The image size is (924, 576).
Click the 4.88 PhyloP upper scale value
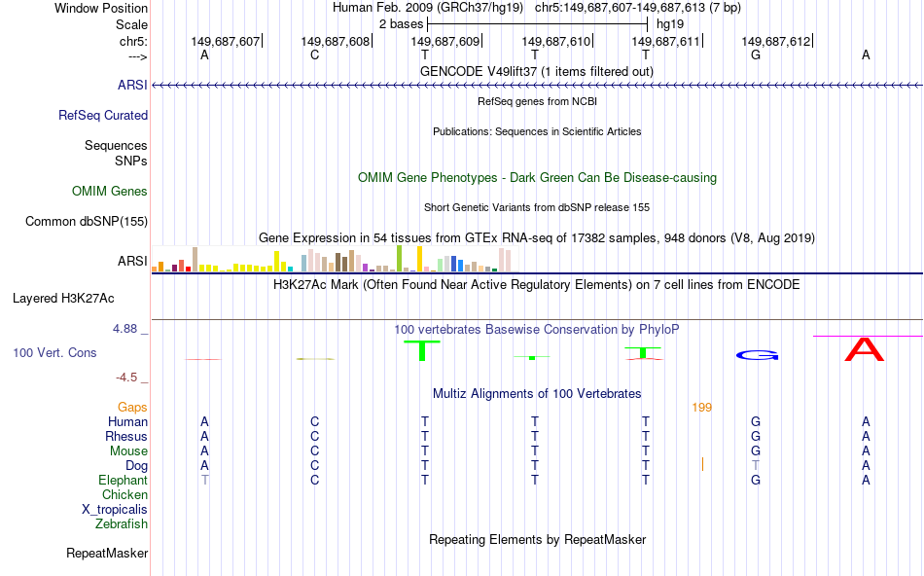tap(124, 329)
